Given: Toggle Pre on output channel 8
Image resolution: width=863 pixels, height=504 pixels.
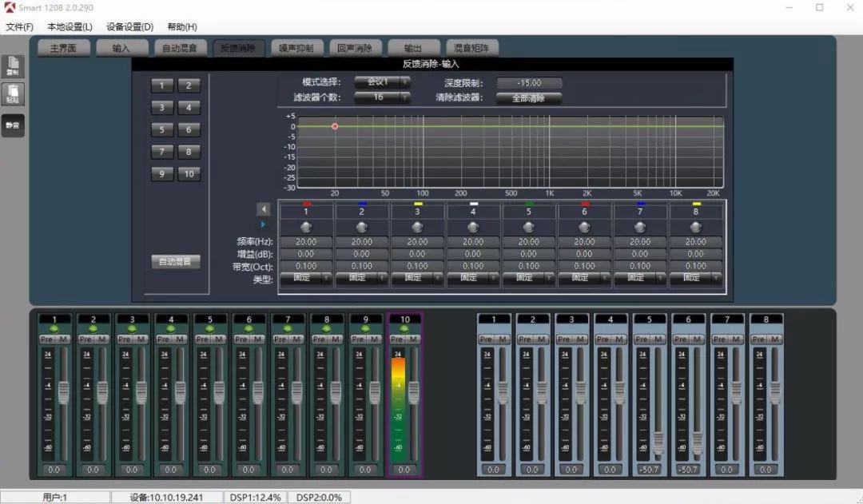Looking at the screenshot, I should pos(758,339).
